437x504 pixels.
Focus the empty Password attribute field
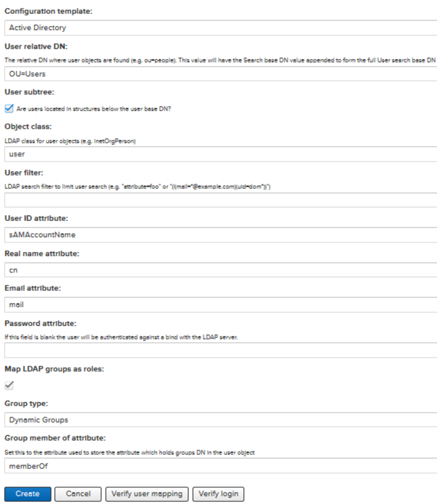pyautogui.click(x=221, y=350)
